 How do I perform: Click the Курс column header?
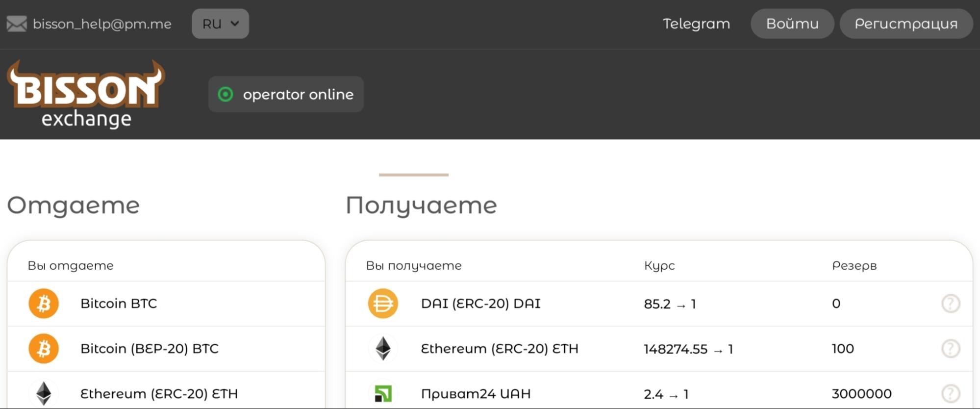(x=659, y=266)
